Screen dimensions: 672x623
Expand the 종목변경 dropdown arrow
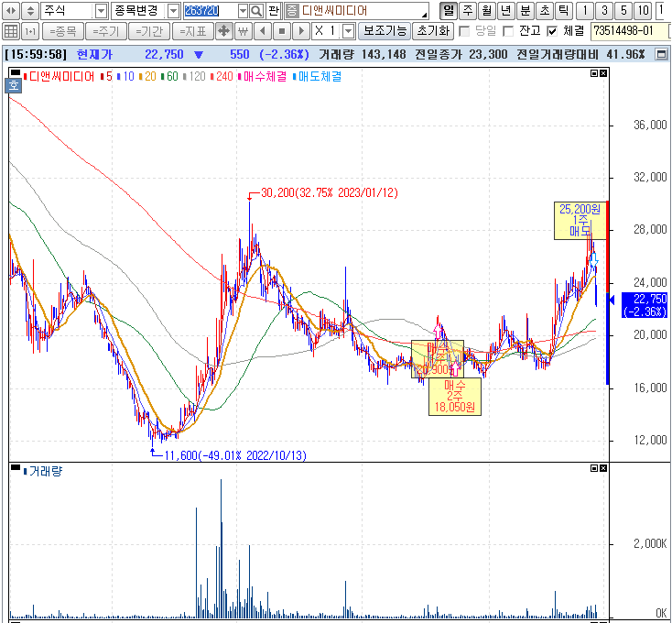coord(173,11)
